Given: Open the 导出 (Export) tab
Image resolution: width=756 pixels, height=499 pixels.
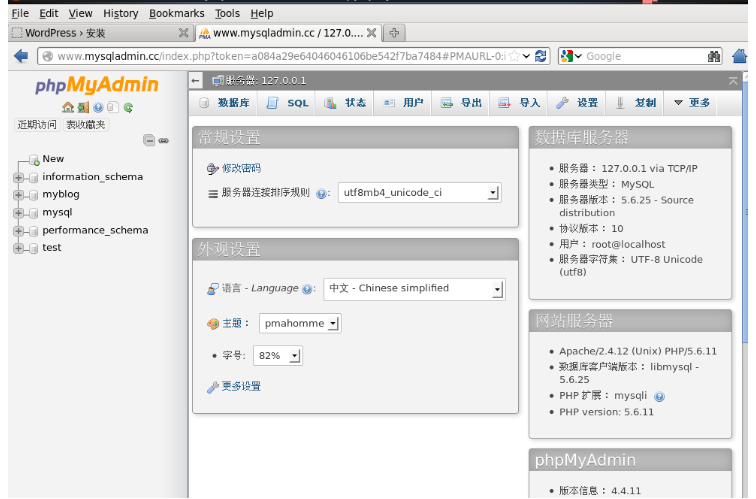Looking at the screenshot, I should (461, 103).
